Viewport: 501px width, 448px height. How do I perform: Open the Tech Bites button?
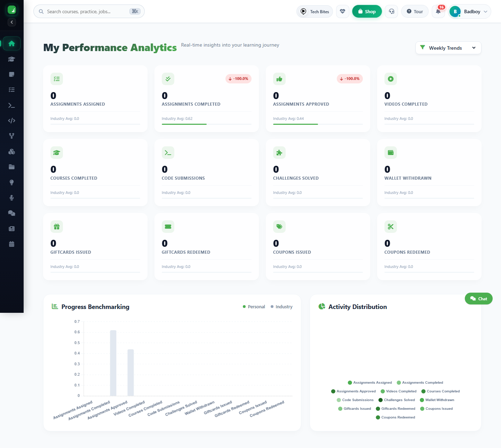click(x=315, y=11)
